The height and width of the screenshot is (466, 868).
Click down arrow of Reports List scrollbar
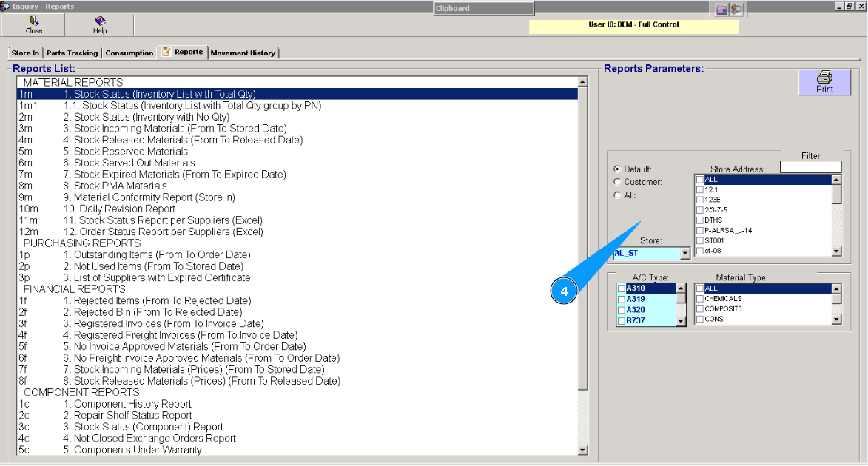pos(582,450)
